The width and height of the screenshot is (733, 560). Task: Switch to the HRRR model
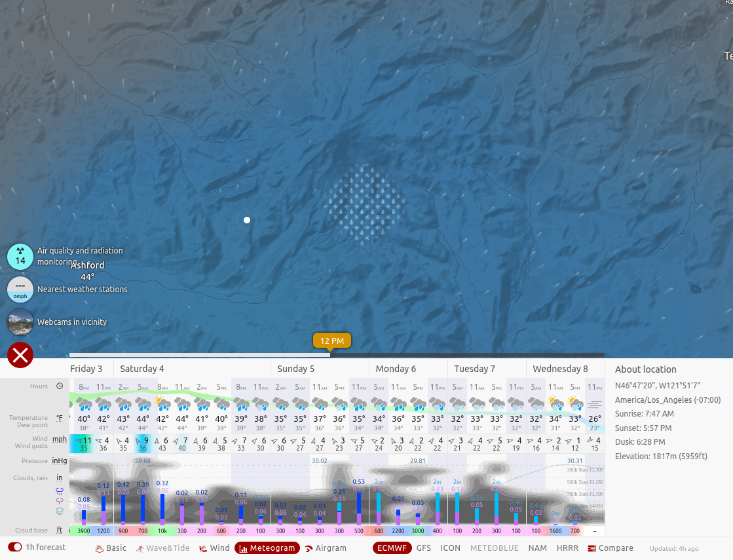tap(567, 548)
